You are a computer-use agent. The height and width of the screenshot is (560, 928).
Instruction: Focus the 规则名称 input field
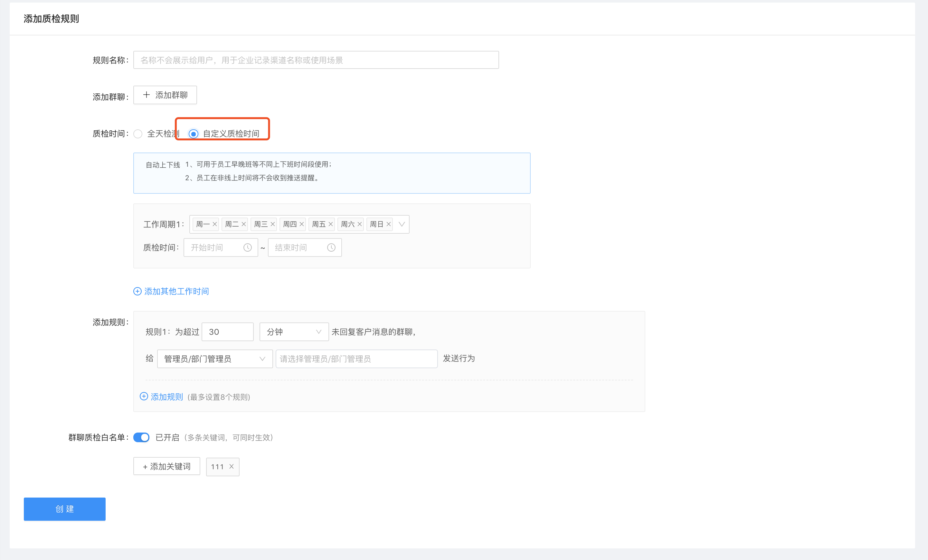(316, 60)
